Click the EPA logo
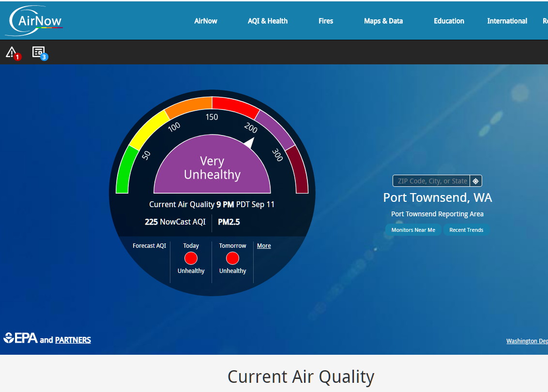The width and height of the screenshot is (548, 392). coord(21,338)
